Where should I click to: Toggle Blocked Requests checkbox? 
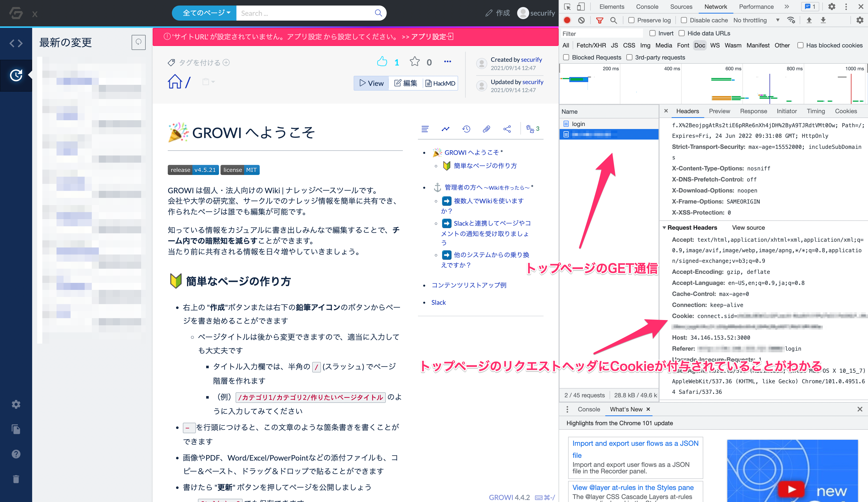566,57
